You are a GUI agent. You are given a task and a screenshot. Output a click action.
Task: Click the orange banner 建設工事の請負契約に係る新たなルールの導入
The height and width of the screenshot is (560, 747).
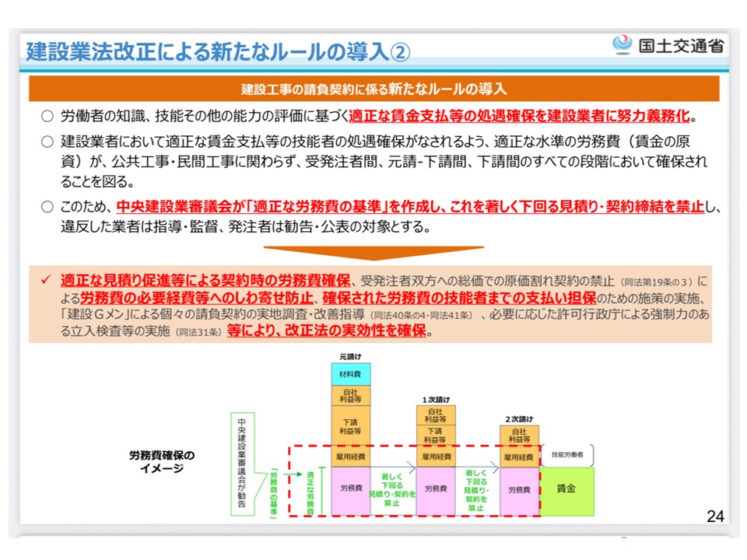373,89
